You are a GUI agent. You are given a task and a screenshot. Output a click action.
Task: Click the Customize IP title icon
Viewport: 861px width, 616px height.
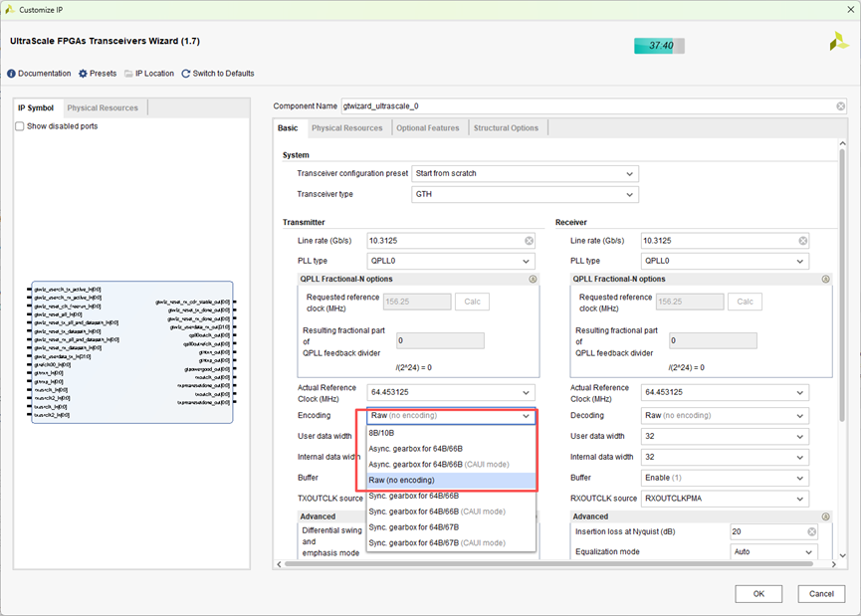point(9,9)
